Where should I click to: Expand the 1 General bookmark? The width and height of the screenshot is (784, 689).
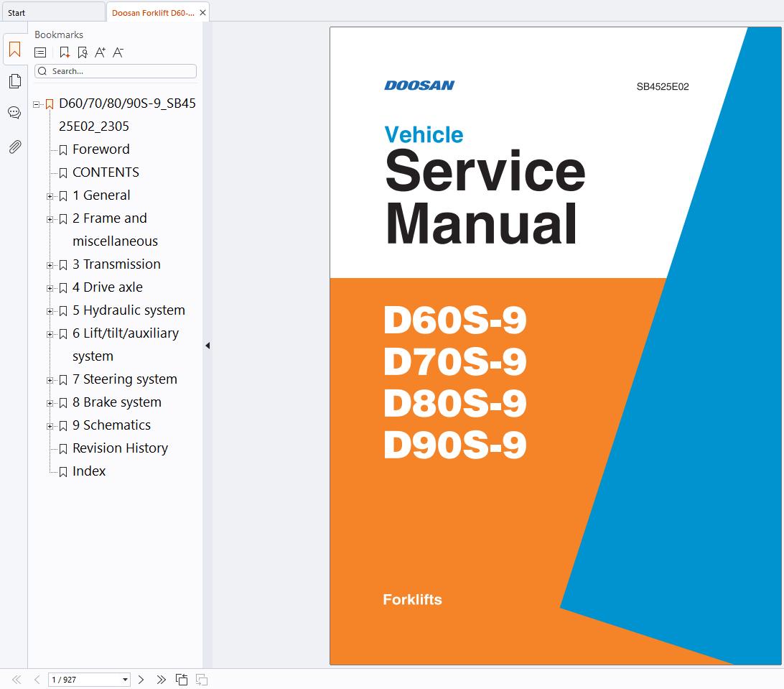(50, 196)
